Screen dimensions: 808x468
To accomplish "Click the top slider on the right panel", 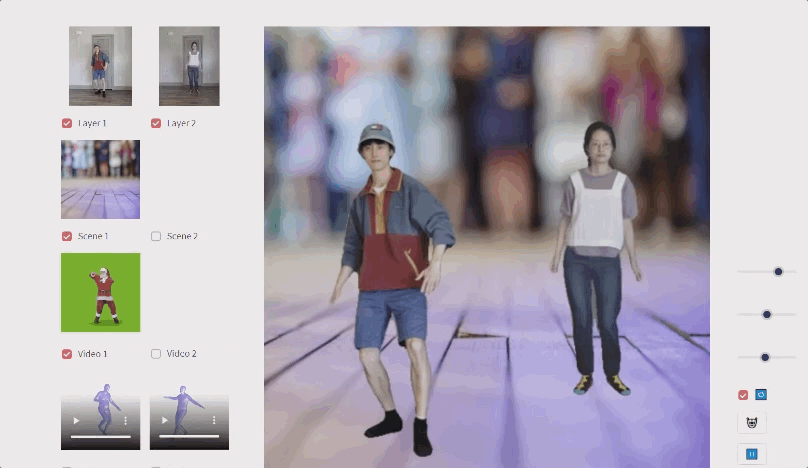I will (x=767, y=272).
